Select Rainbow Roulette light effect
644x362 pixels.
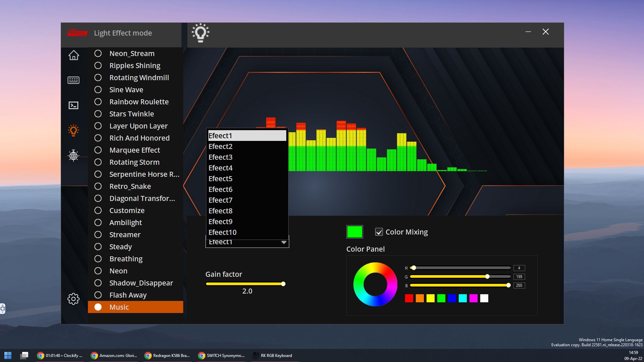[136, 102]
